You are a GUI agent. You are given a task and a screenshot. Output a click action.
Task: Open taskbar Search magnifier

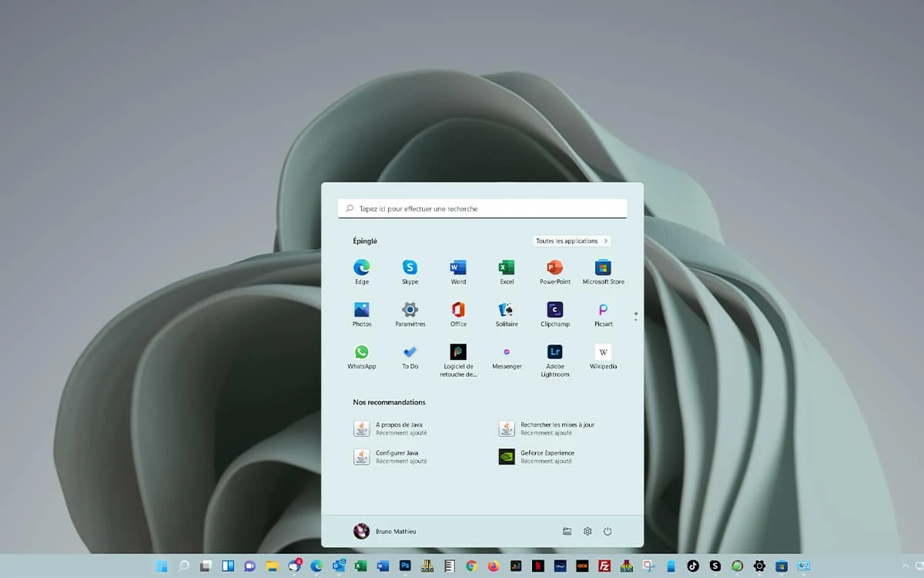pos(183,566)
